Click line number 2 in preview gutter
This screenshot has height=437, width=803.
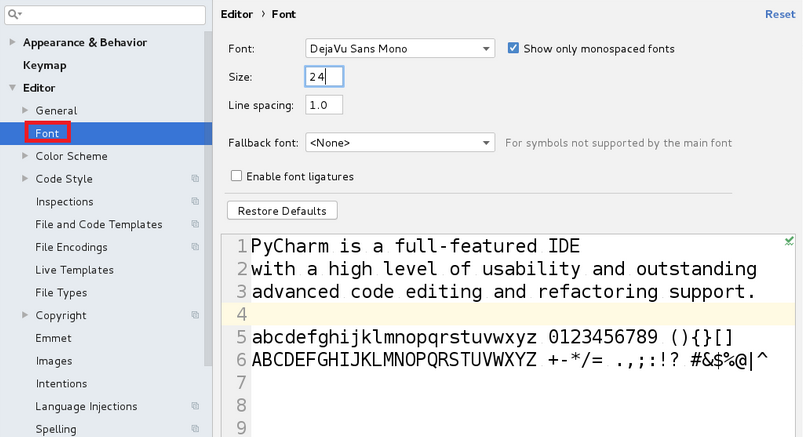(x=242, y=269)
